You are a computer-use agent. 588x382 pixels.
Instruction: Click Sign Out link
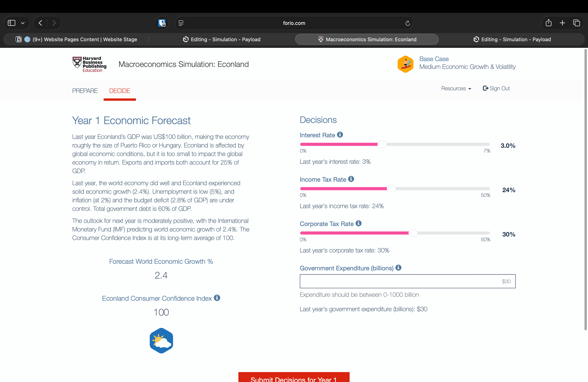[x=496, y=88]
